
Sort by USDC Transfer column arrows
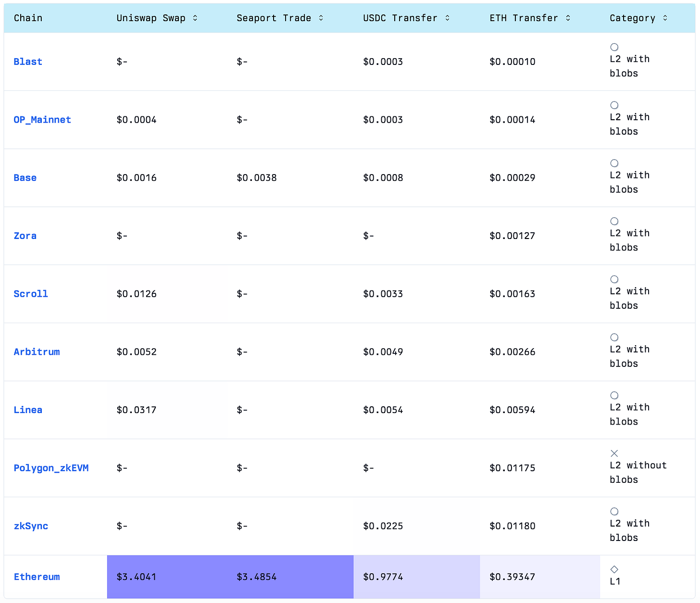coord(448,18)
